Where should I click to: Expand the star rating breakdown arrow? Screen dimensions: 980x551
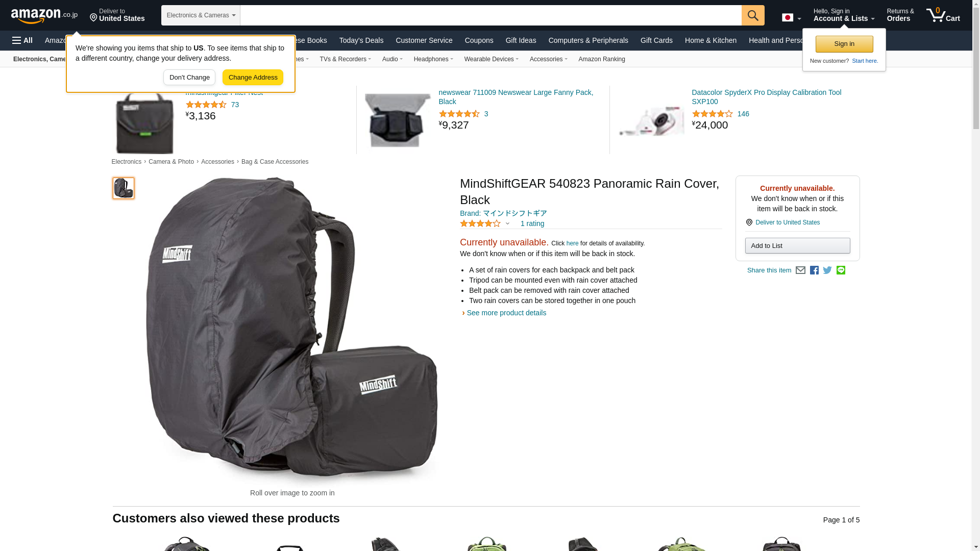(507, 223)
